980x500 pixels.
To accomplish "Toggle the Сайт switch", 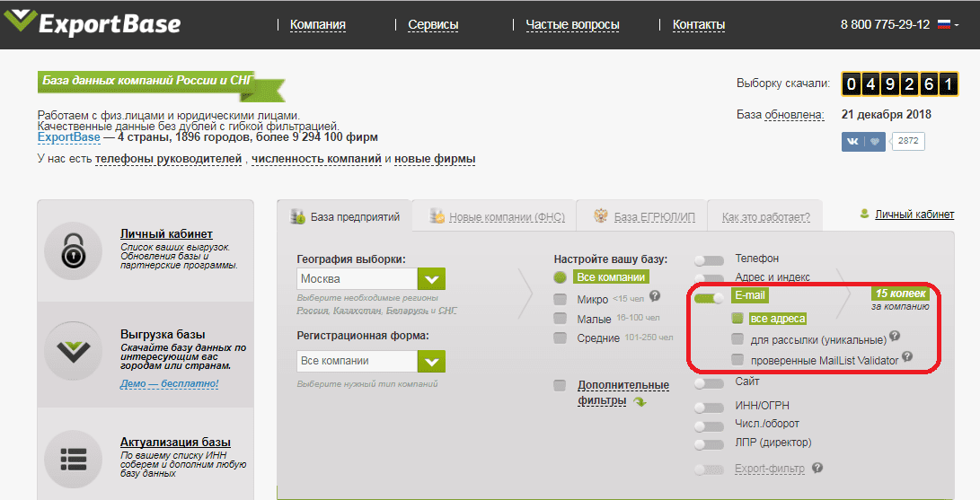I will 709,382.
